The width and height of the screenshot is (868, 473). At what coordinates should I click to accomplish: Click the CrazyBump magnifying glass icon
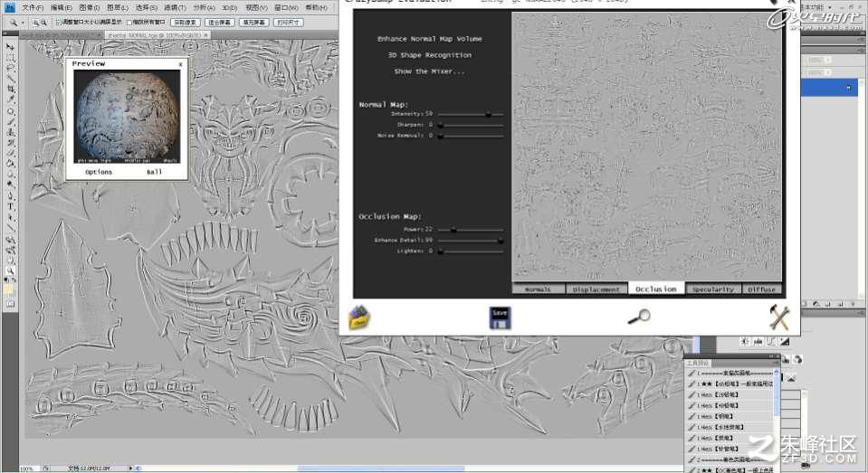pyautogui.click(x=639, y=317)
